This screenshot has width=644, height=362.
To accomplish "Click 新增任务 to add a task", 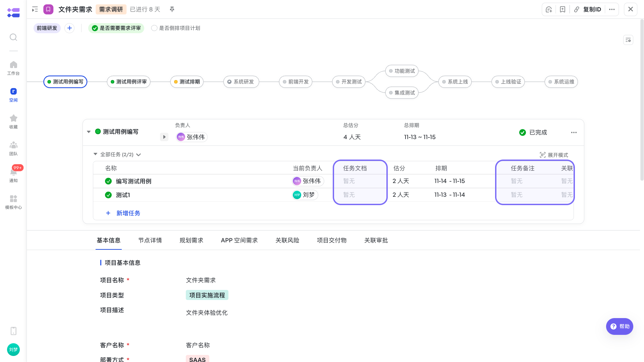I will click(123, 213).
